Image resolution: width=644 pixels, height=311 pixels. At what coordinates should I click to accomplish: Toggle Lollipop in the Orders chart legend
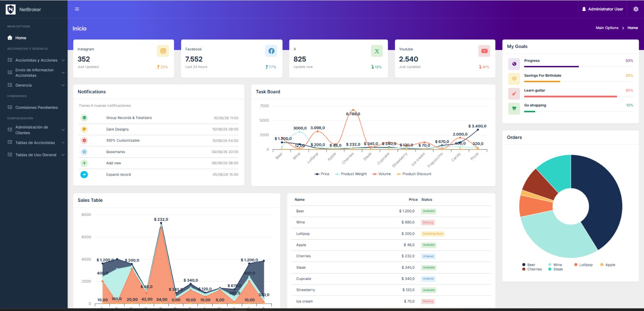[583, 265]
